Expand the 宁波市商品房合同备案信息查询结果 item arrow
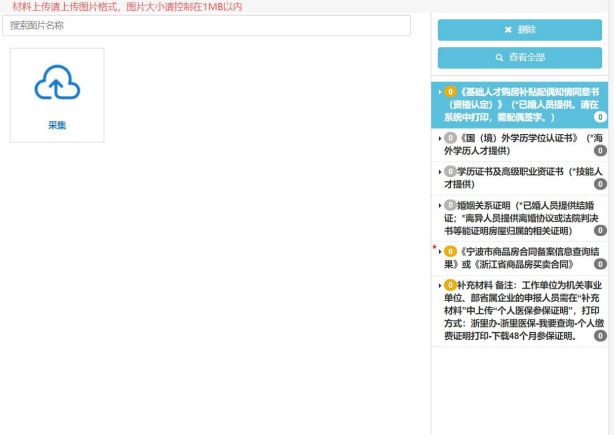The height and width of the screenshot is (435, 614). click(x=440, y=252)
